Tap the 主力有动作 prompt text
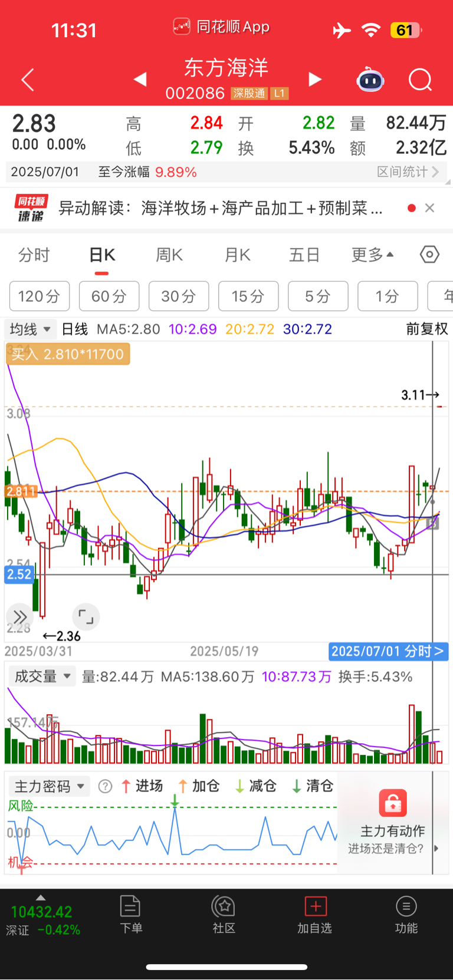The height and width of the screenshot is (980, 453). 392,831
